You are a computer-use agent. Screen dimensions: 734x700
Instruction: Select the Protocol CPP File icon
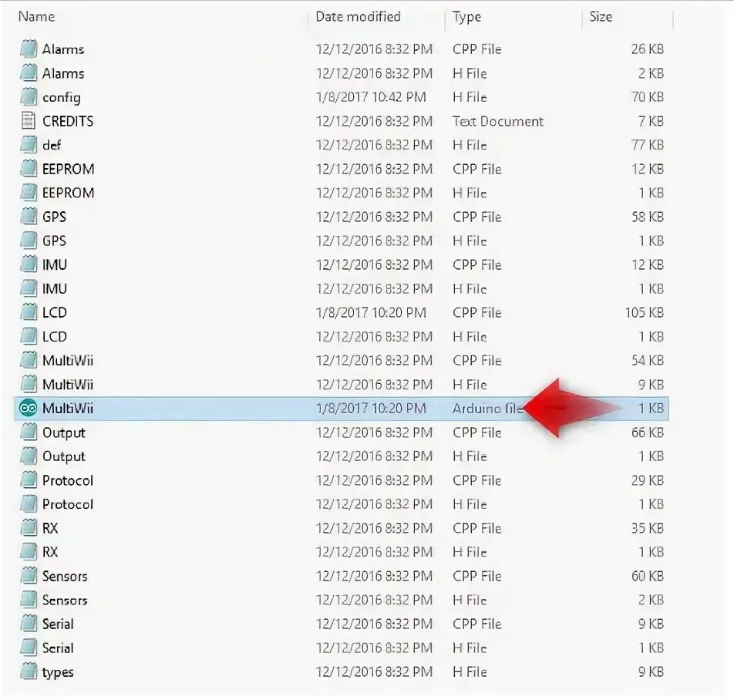pos(29,480)
